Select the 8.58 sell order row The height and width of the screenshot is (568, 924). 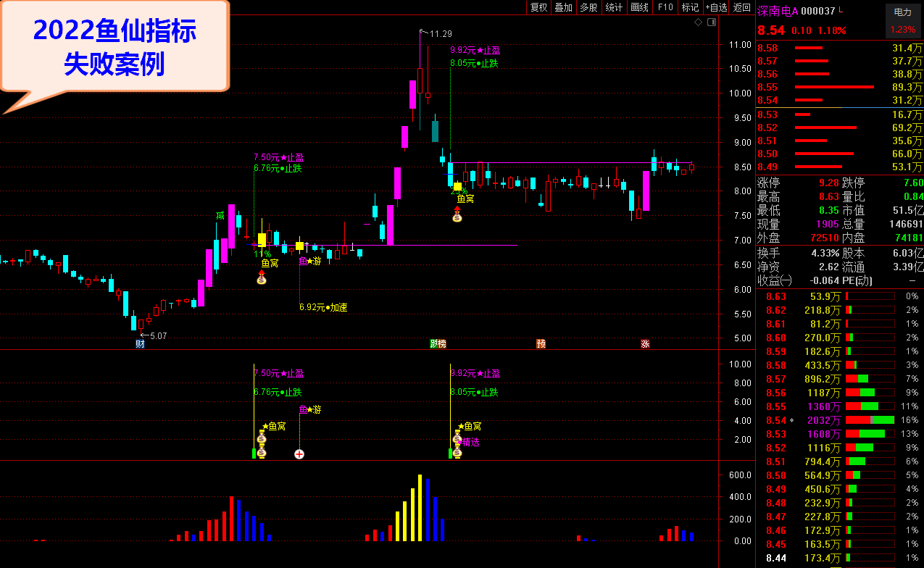tap(840, 48)
